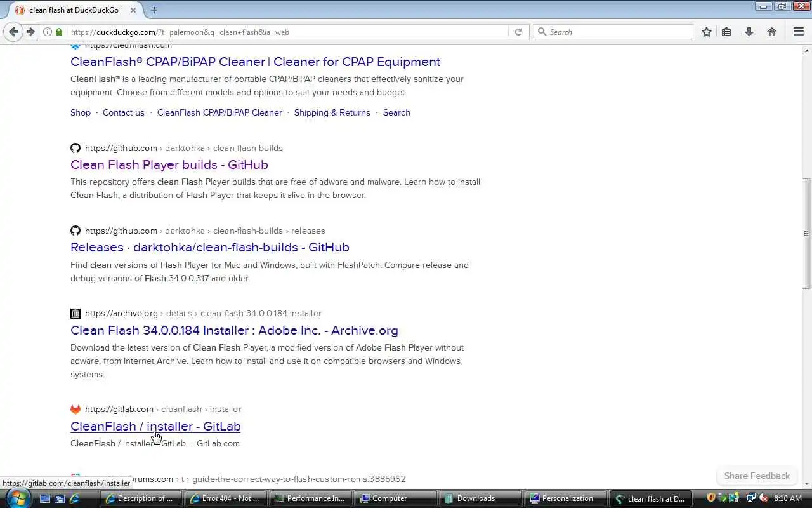812x508 pixels.
Task: Click the 'https://archive.org' URL text
Action: tap(121, 313)
